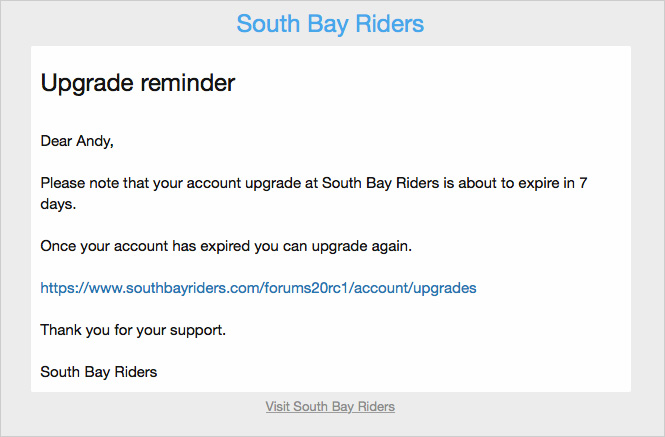Click the word Dear in the greeting

(x=57, y=141)
